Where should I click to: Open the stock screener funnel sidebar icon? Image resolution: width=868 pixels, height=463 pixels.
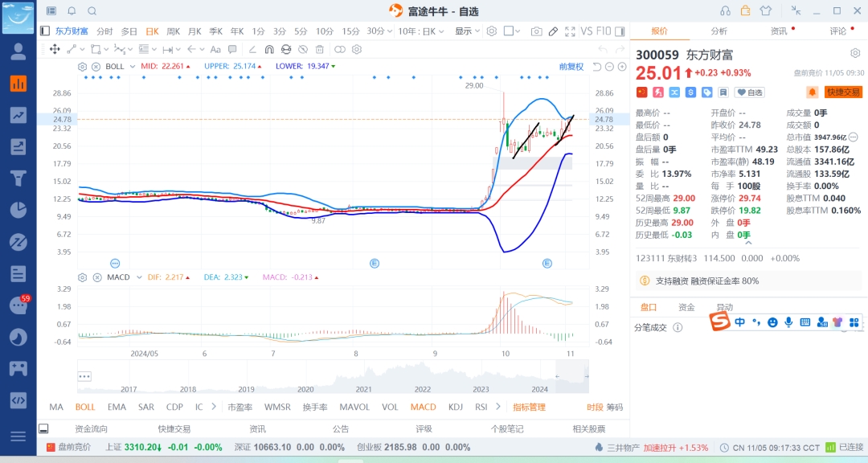(18, 178)
